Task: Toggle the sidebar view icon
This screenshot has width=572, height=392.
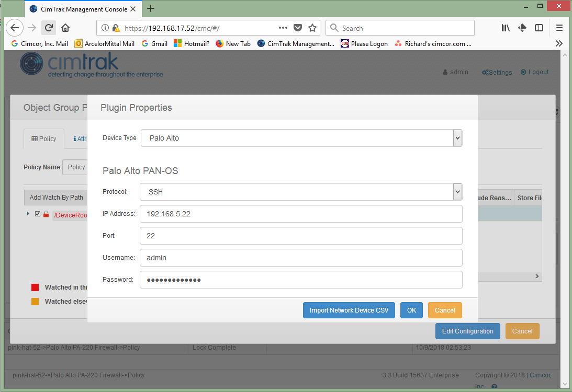Action: pyautogui.click(x=539, y=28)
